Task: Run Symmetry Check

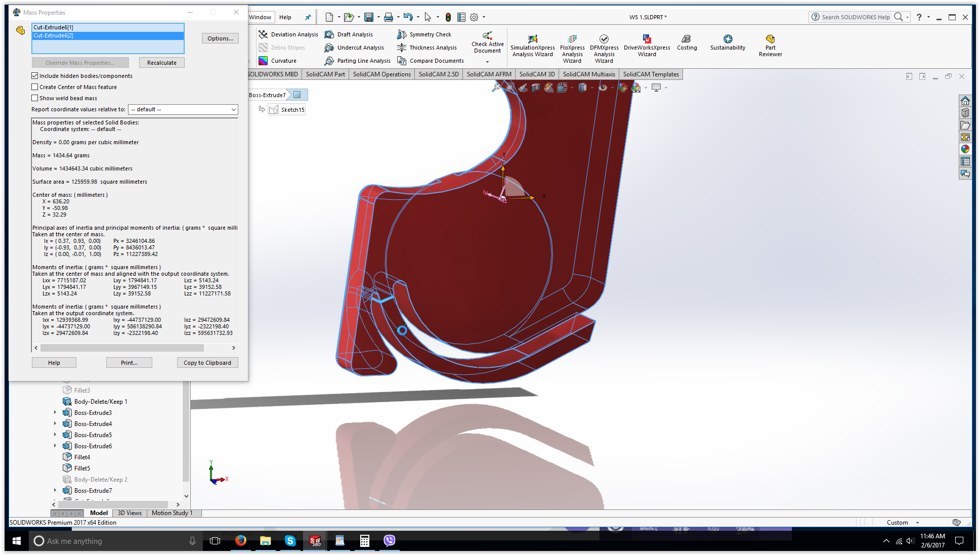Action: click(x=424, y=34)
